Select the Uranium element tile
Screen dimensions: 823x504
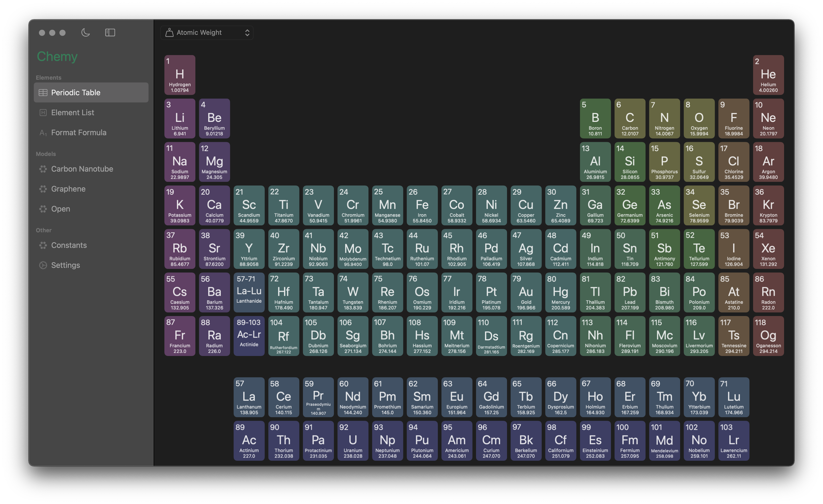coord(353,440)
